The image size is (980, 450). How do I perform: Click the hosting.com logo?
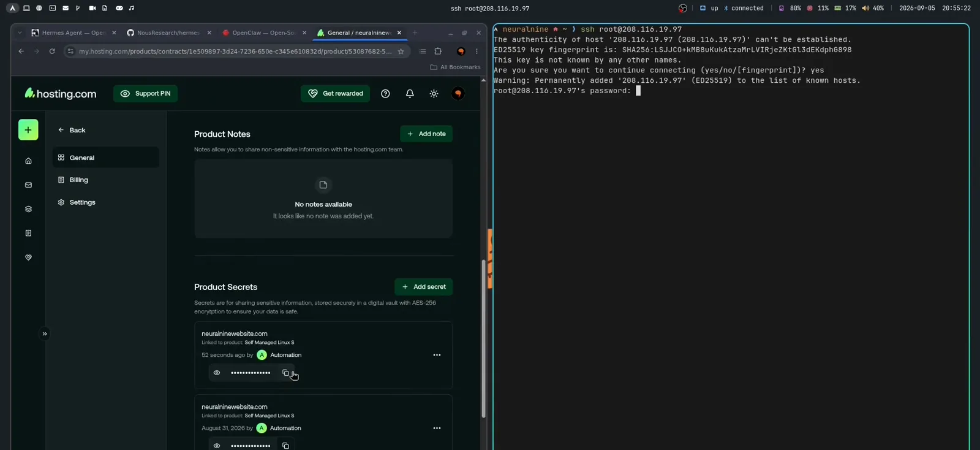[61, 94]
